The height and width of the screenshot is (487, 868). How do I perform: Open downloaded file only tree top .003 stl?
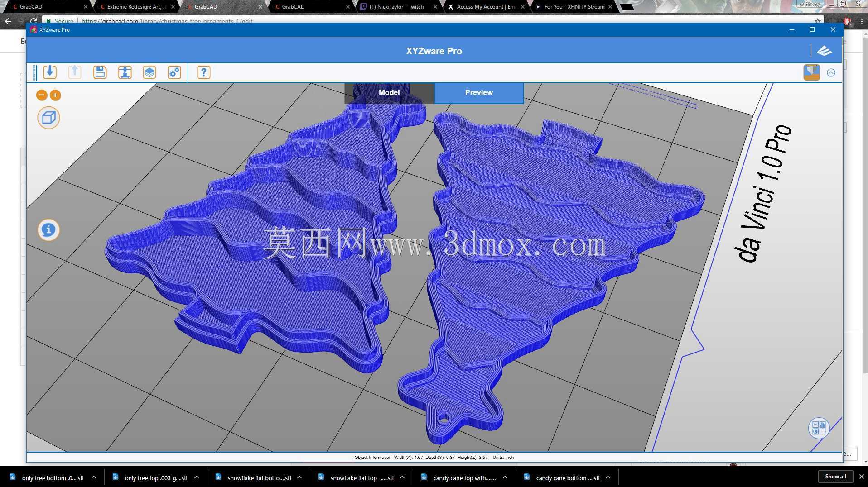[156, 478]
